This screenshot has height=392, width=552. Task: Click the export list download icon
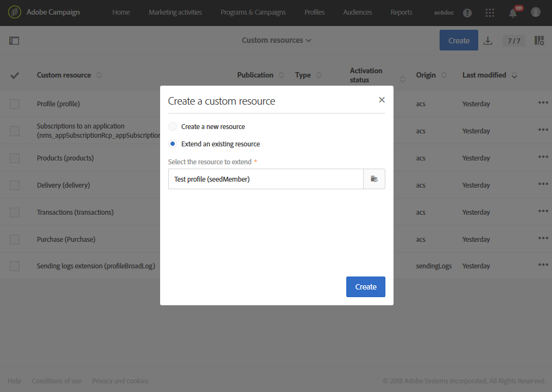click(x=488, y=41)
